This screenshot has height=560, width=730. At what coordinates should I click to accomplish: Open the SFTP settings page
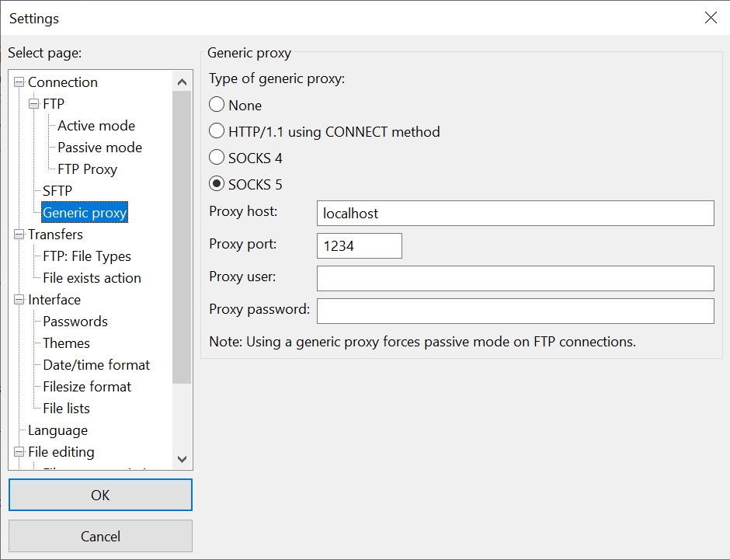[x=57, y=190]
